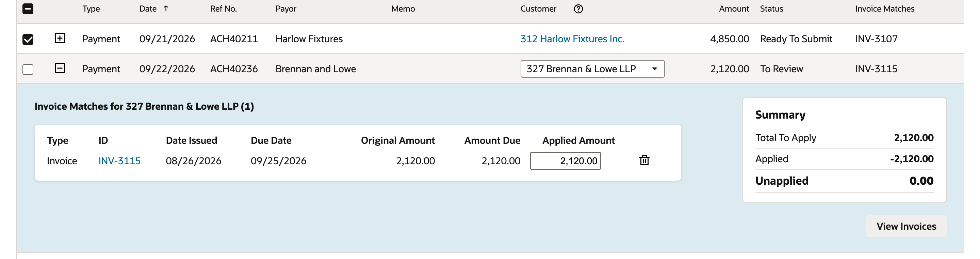Click the Date column ascending sort arrow
The width and height of the screenshot is (980, 259).
[166, 9]
